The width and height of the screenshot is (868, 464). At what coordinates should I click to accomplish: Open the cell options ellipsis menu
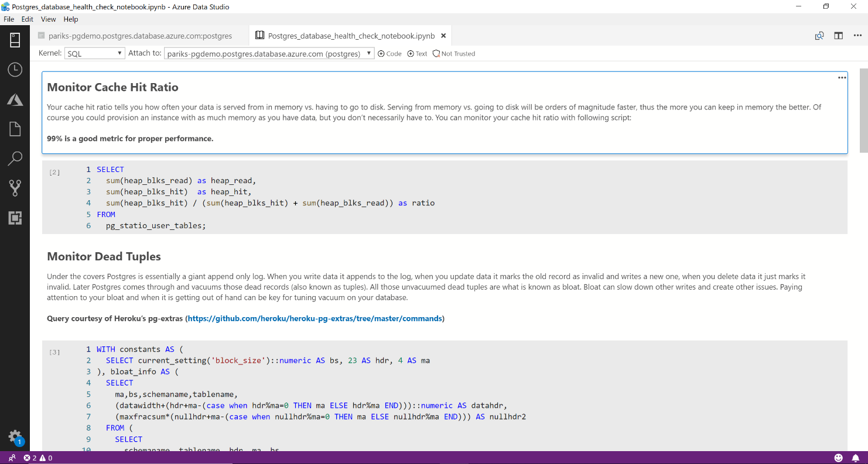[842, 77]
